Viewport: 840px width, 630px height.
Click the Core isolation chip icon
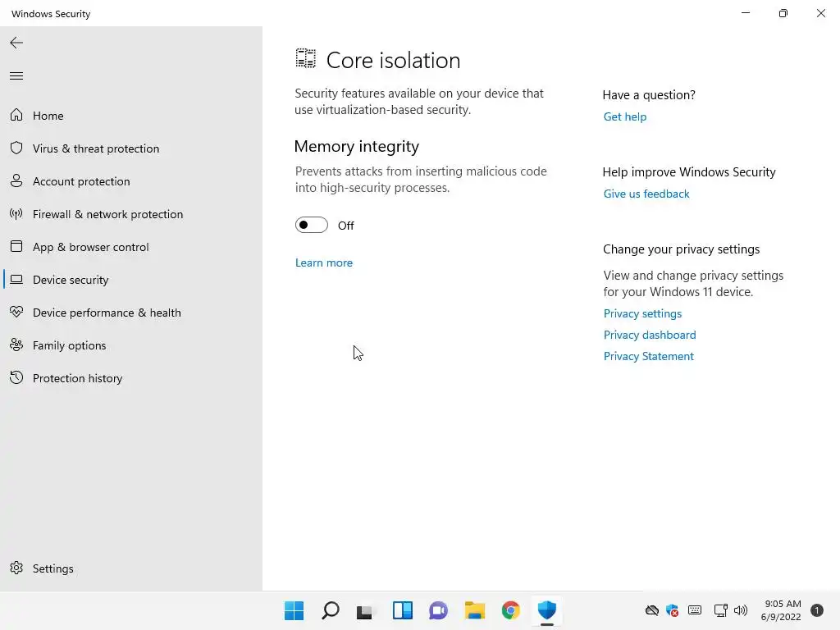pyautogui.click(x=306, y=58)
